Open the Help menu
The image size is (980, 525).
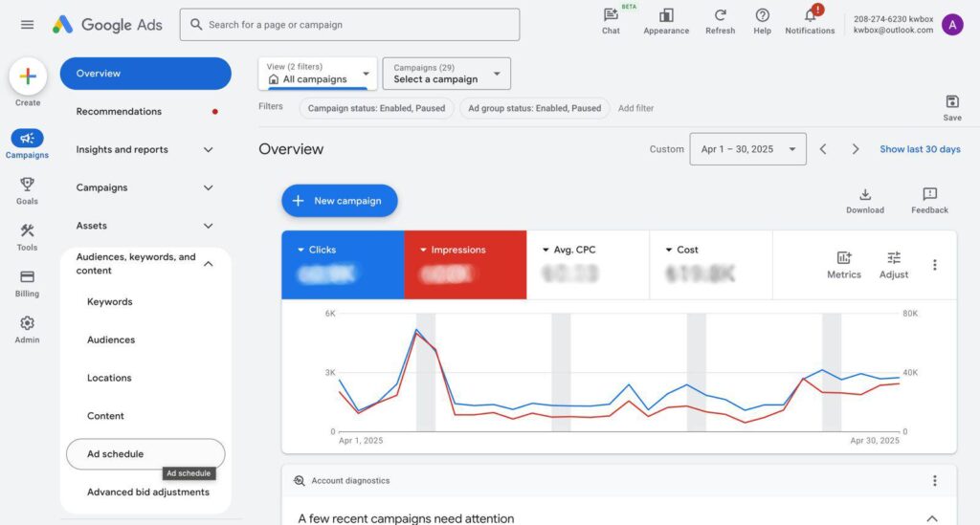pos(762,21)
